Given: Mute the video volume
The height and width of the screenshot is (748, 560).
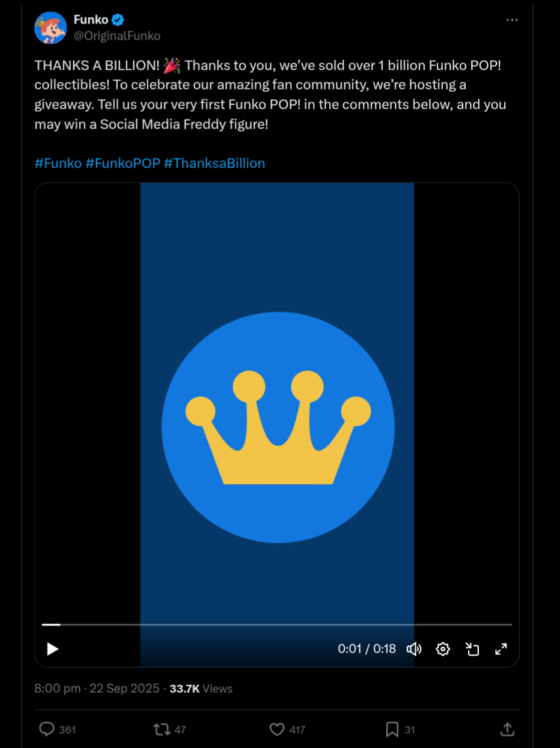Looking at the screenshot, I should (414, 649).
